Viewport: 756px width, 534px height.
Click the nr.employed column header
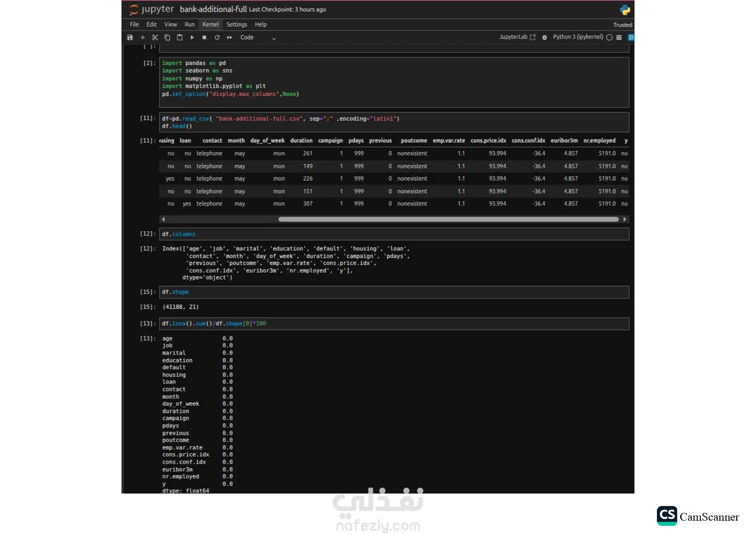coord(599,140)
